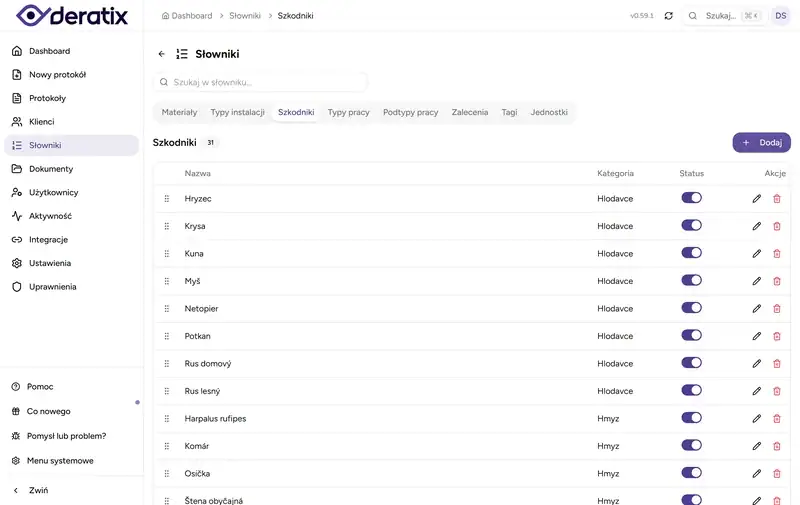The width and height of the screenshot is (800, 505).
Task: Switch to the Materiały tab
Action: pos(179,112)
